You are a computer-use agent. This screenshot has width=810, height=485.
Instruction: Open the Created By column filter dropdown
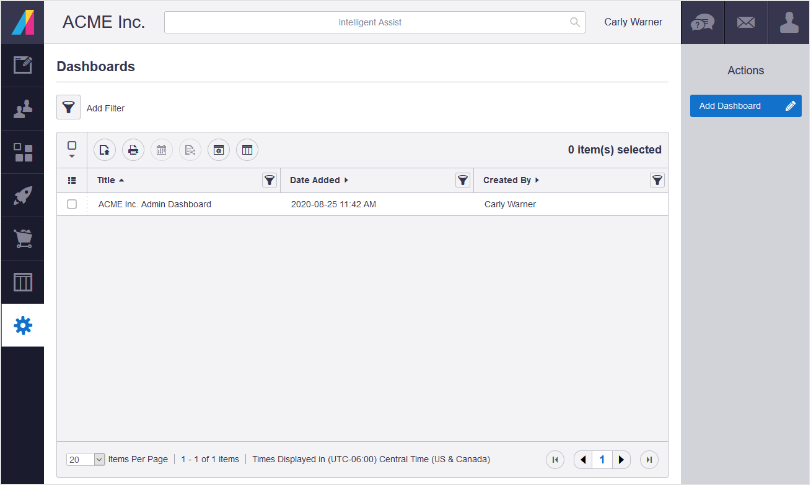pos(657,180)
